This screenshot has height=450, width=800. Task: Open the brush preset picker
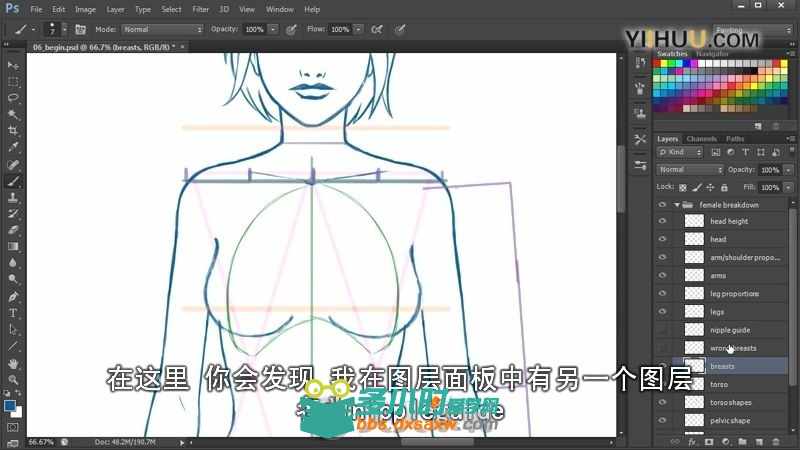57,30
